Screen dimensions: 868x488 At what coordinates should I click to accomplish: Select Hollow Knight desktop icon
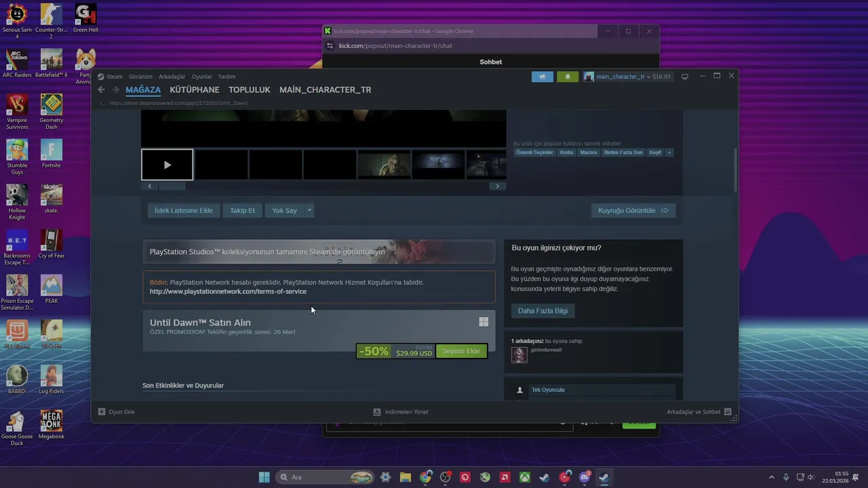17,202
